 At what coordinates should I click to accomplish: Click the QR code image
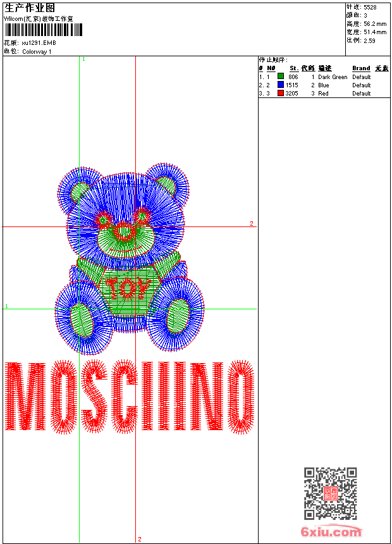331,493
